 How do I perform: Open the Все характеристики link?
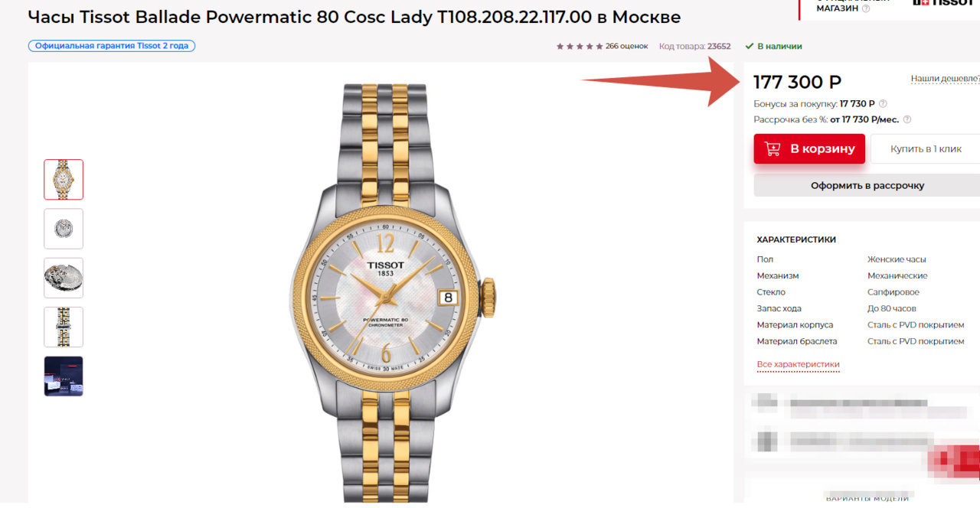tap(798, 365)
